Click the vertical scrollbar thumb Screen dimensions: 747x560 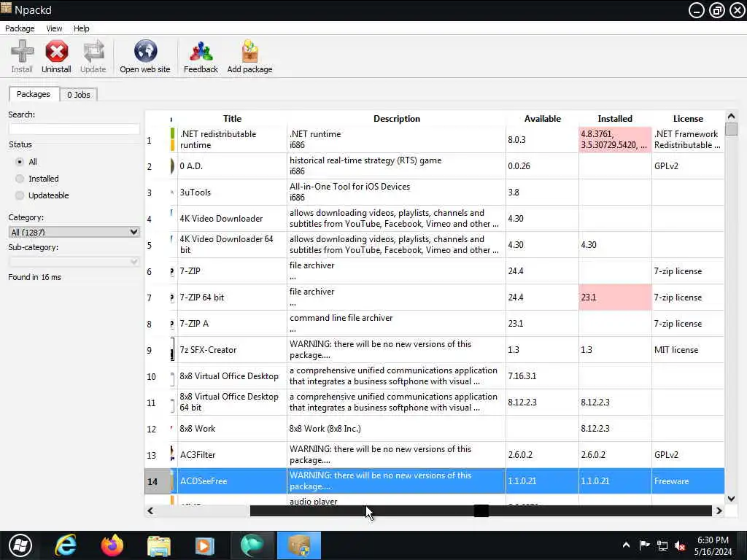click(x=731, y=129)
